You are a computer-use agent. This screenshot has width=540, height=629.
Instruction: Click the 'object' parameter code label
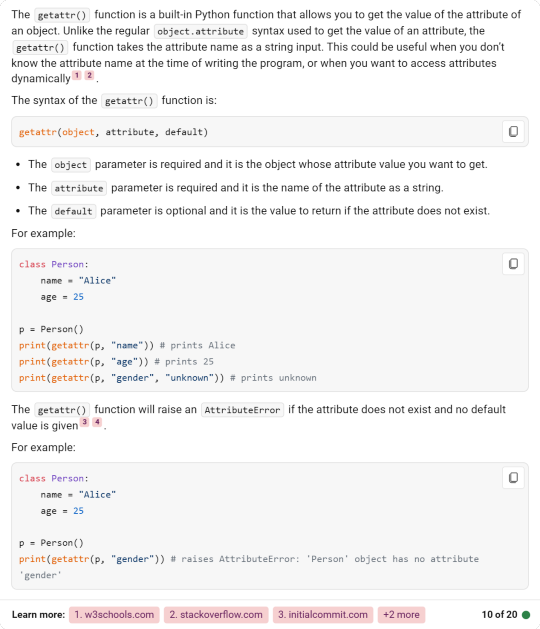71,165
